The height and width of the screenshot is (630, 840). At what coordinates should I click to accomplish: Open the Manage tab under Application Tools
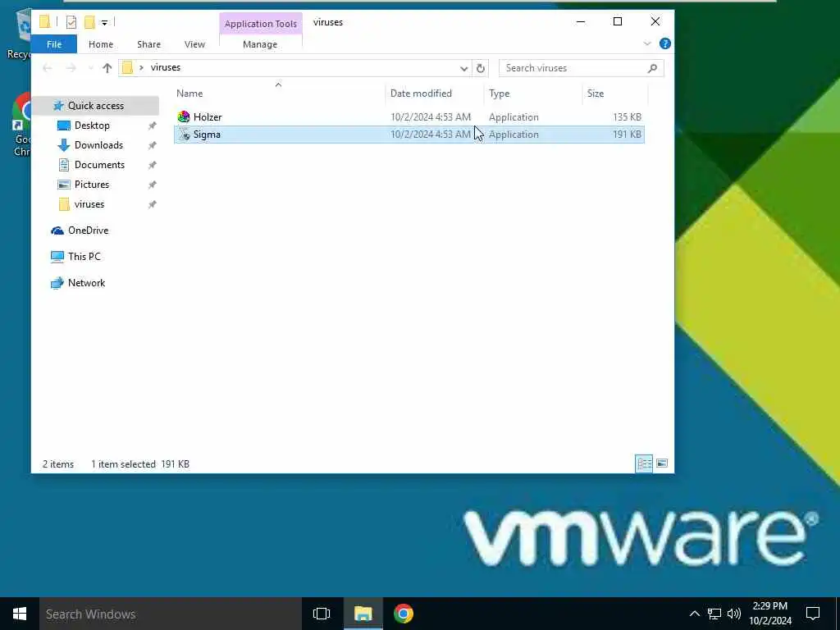(x=260, y=44)
